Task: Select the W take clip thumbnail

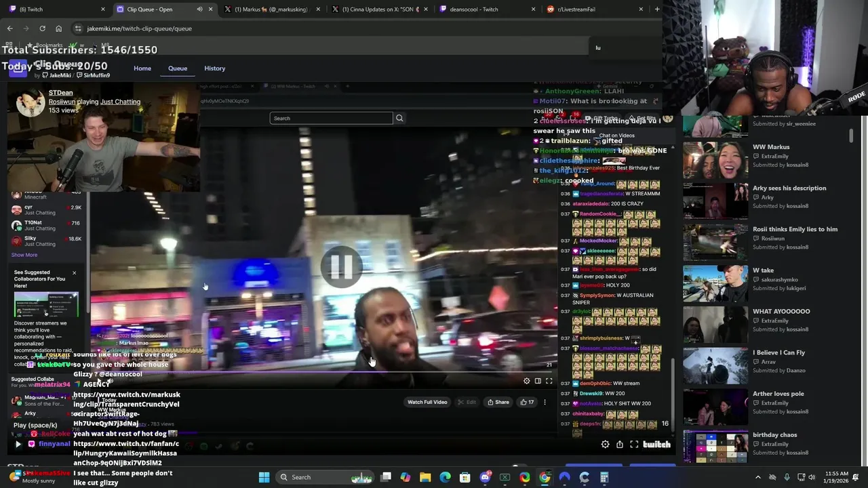Action: pos(715,283)
